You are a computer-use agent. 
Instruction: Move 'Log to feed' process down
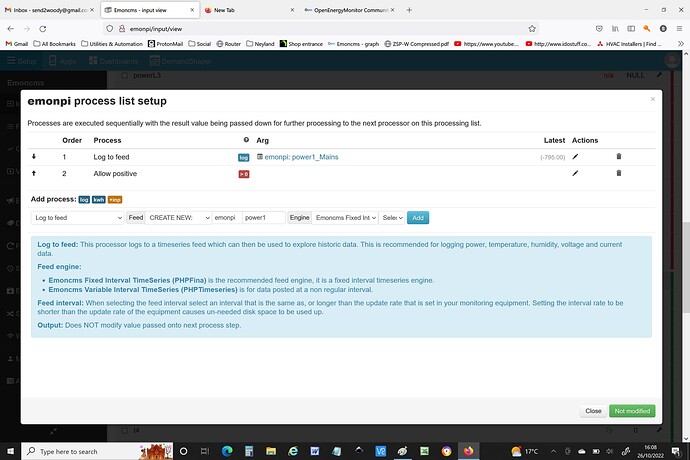(x=33, y=157)
